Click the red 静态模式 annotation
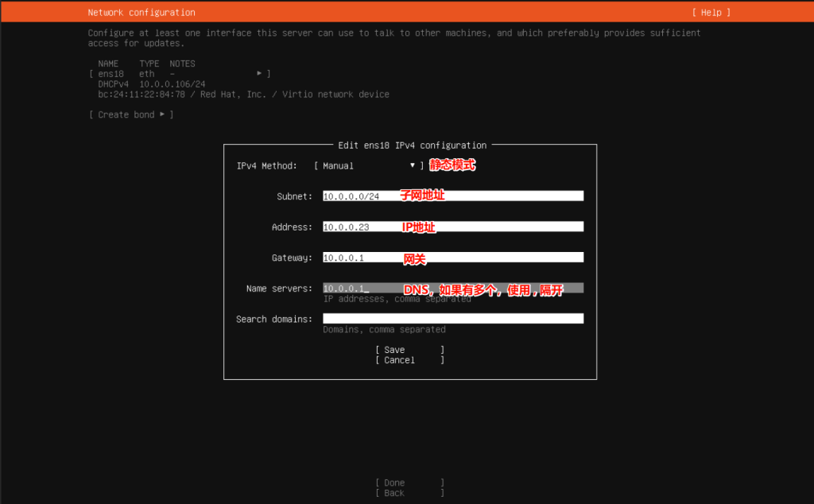The height and width of the screenshot is (504, 814). (x=452, y=165)
